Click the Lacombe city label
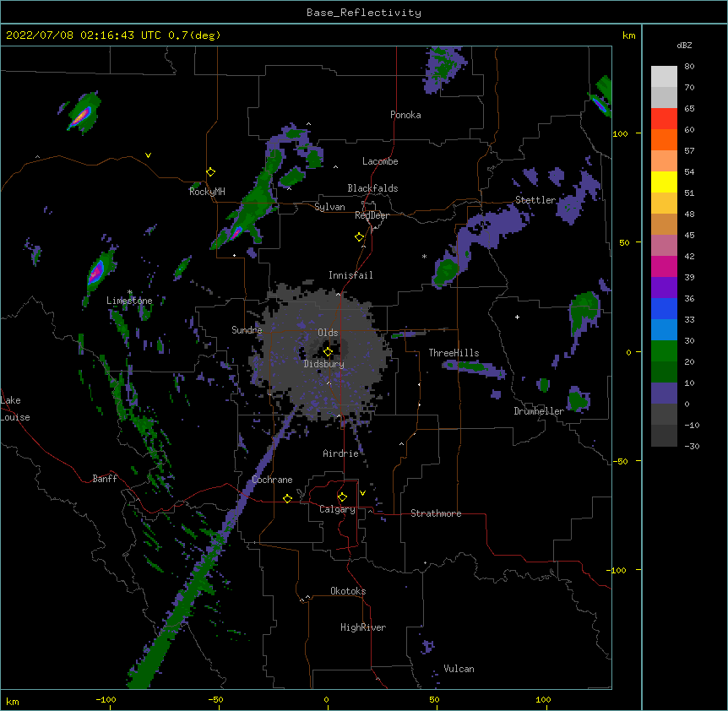This screenshot has width=728, height=711. (x=380, y=161)
